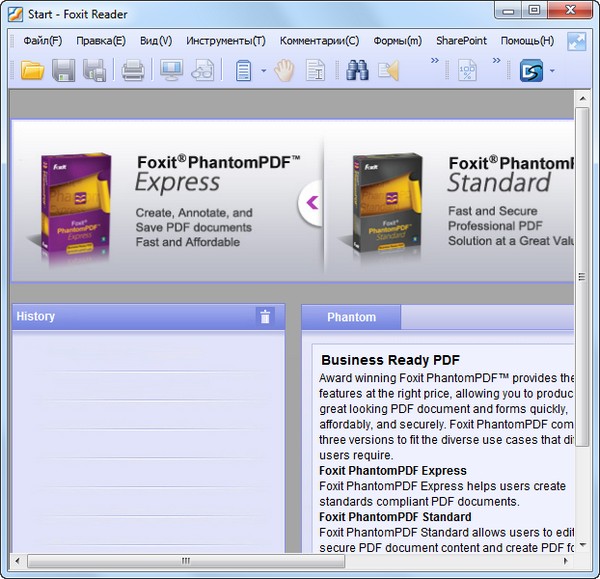Expand toolbar overflow chevron before zoom icon
Screen dimensions: 600x579
tap(435, 62)
